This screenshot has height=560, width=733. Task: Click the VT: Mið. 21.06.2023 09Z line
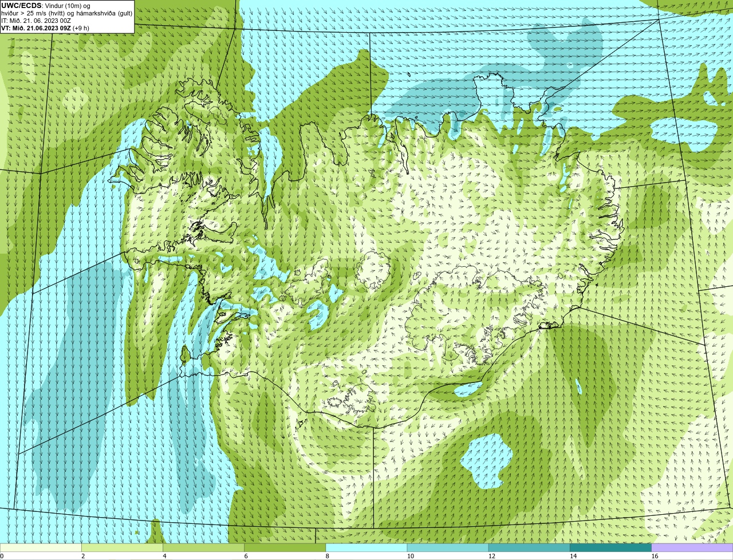pyautogui.click(x=45, y=27)
